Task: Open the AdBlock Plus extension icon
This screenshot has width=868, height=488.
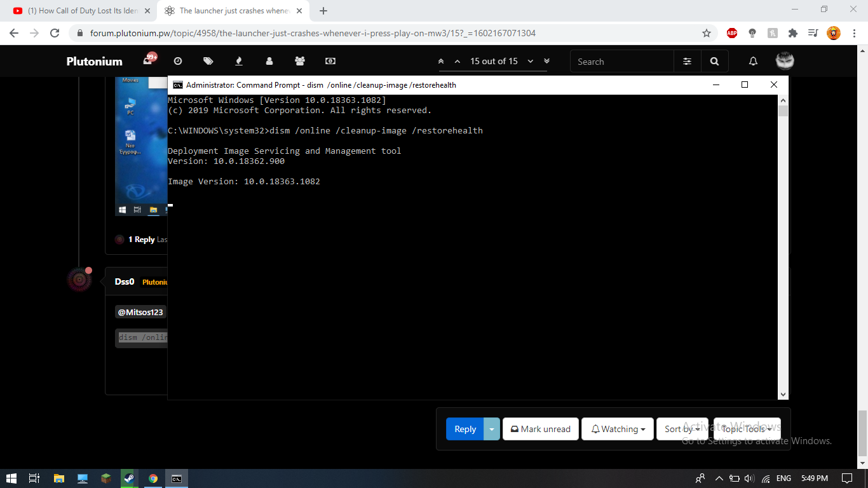Action: point(732,33)
